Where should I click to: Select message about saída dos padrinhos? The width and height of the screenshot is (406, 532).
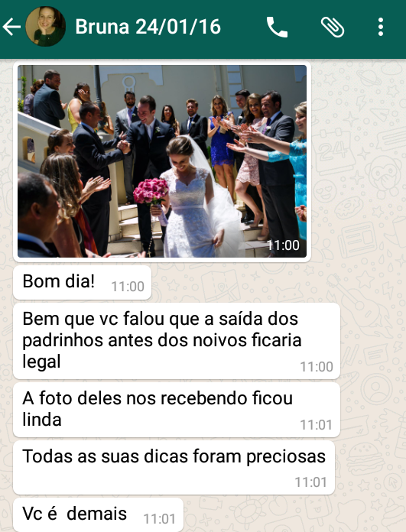[177, 341]
